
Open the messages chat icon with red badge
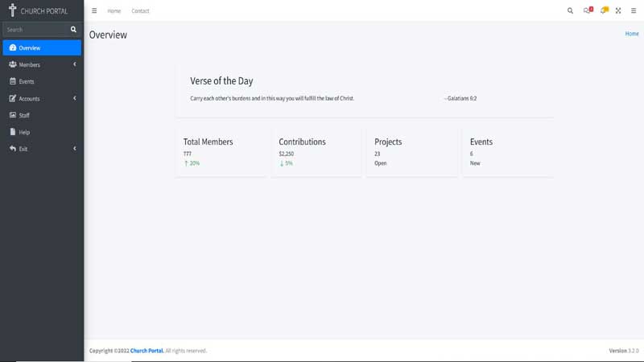coord(588,11)
